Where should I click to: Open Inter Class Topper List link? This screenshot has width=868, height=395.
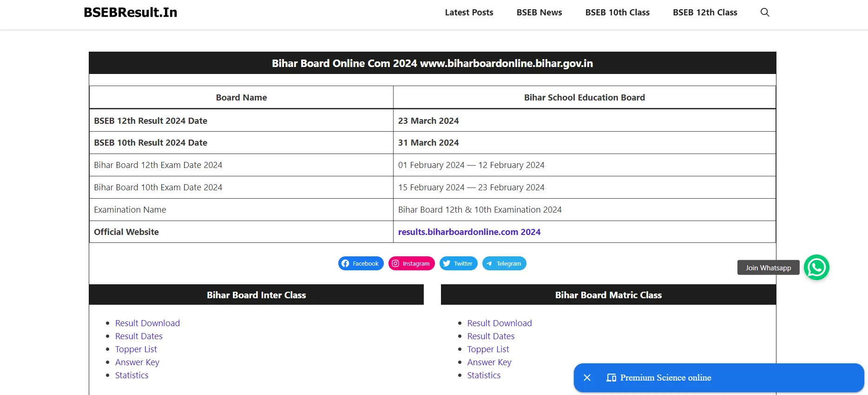(136, 349)
